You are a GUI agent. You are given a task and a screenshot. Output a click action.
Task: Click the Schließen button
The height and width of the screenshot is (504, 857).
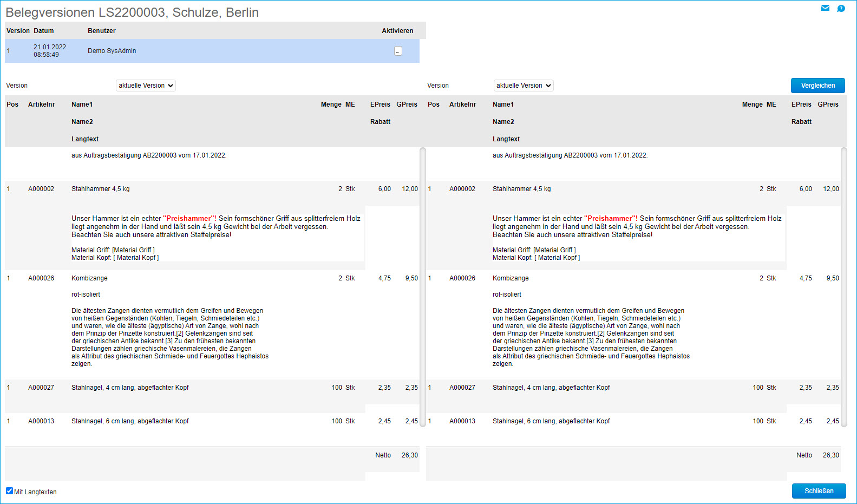coord(819,491)
